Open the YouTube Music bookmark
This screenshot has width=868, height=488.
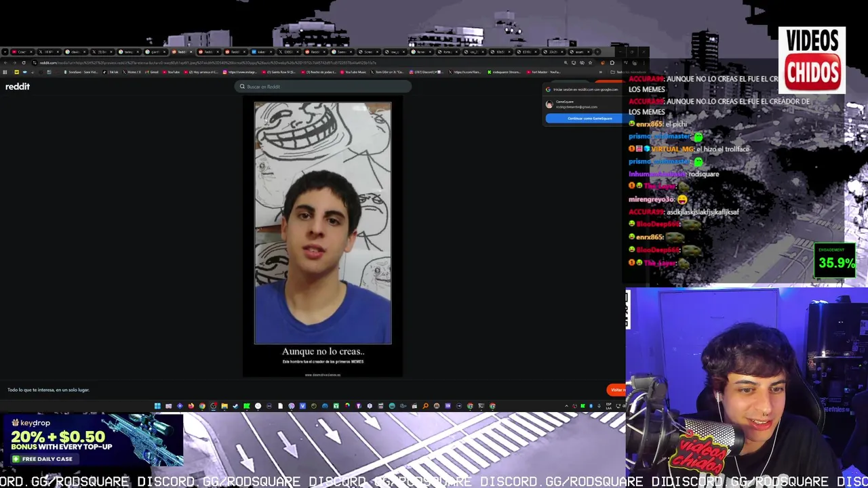coord(353,72)
